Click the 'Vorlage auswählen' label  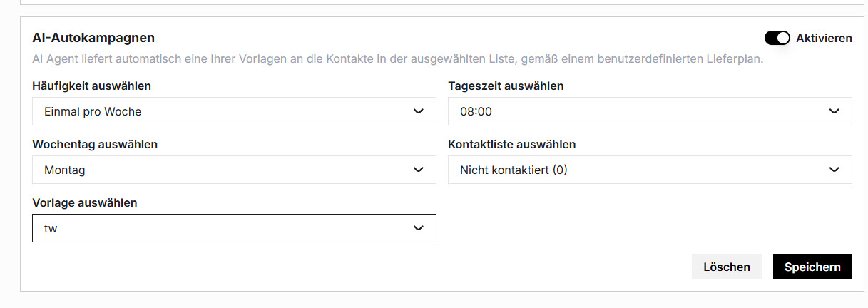tap(85, 202)
